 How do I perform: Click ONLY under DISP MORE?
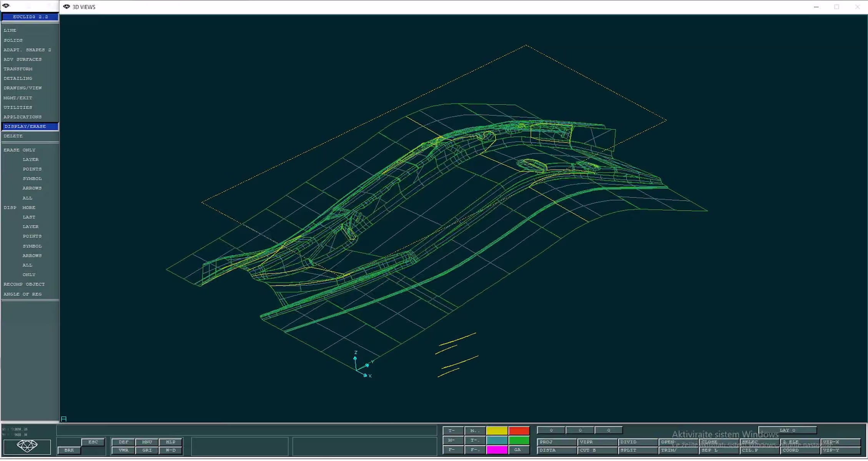[x=29, y=275]
